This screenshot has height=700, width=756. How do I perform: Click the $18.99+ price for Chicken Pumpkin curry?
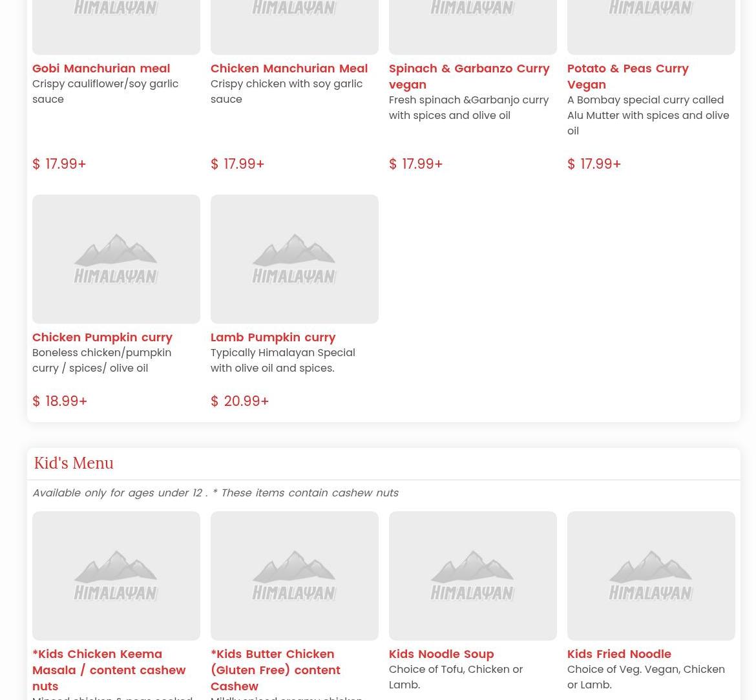[59, 401]
